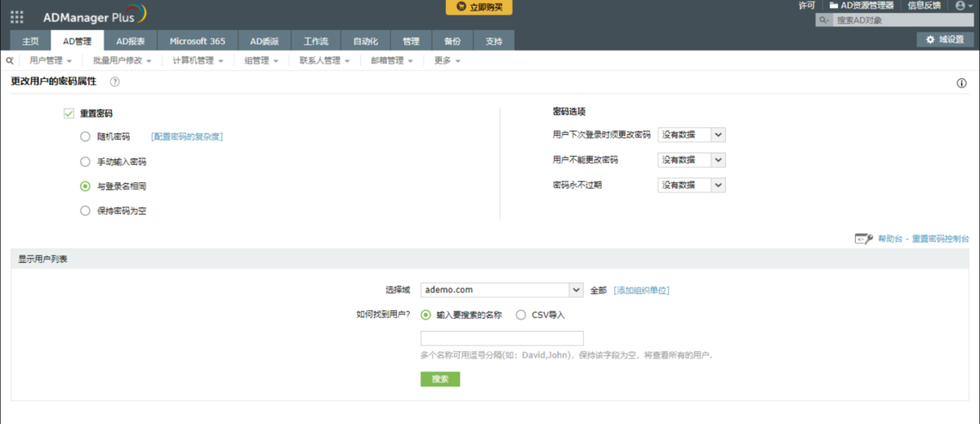This screenshot has height=424, width=980.
Task: Select the 与登录名相同 radio option
Action: 85,186
